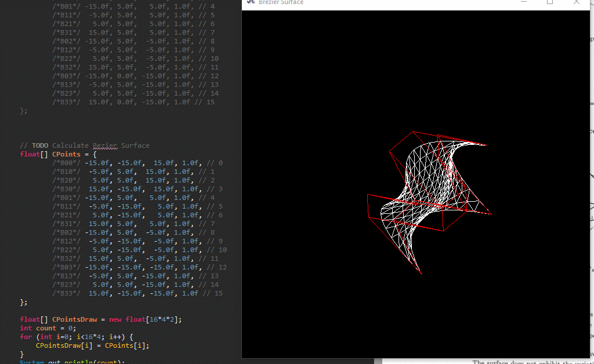Click the CPointsDraw[i] = CPoints[i] assignment
Viewport: 594px width, 364px height.
pyautogui.click(x=92, y=345)
